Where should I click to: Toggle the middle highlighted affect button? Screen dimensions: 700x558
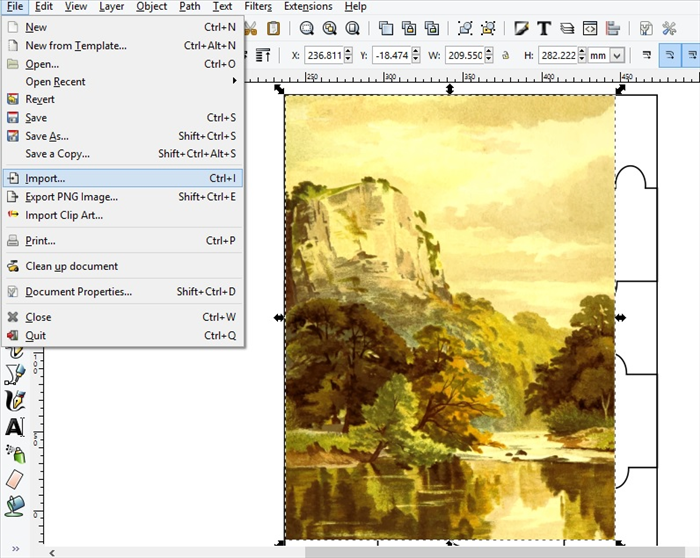pos(670,55)
